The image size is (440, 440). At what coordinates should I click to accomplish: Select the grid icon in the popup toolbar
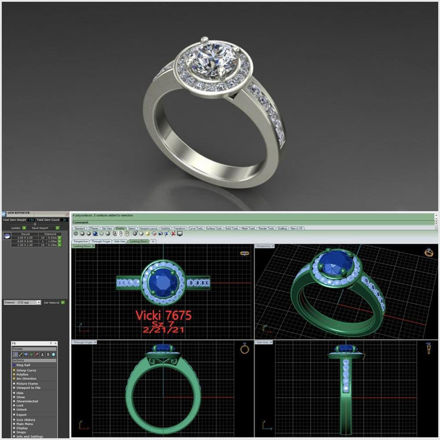pos(15,354)
